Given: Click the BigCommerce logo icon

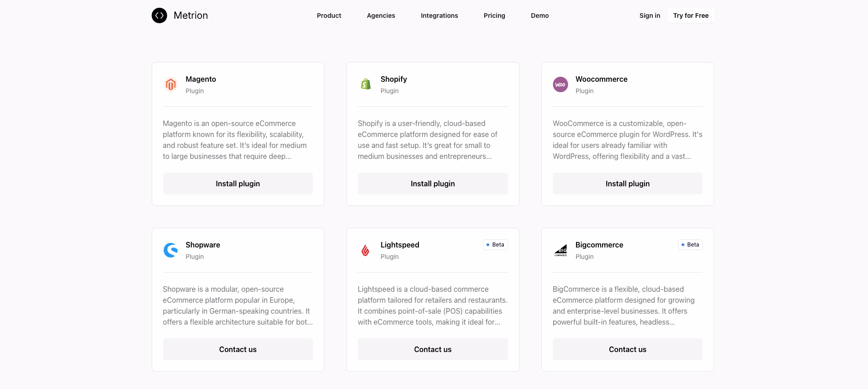Looking at the screenshot, I should coord(560,250).
